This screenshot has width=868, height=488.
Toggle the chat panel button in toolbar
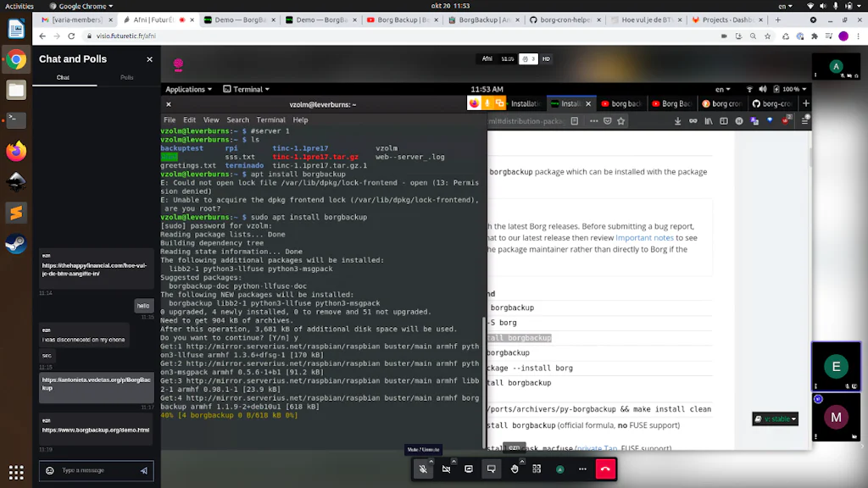coord(492,469)
